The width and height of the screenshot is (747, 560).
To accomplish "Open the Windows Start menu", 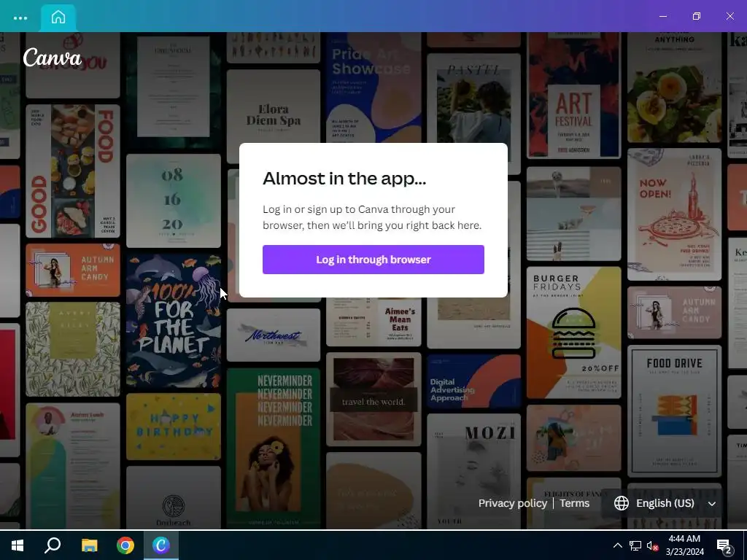I will (18, 545).
